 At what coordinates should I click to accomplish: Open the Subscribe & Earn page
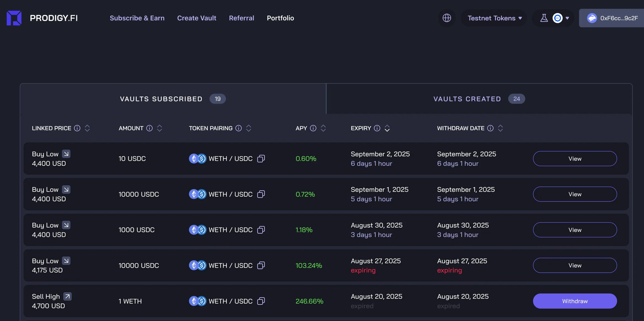click(x=137, y=18)
